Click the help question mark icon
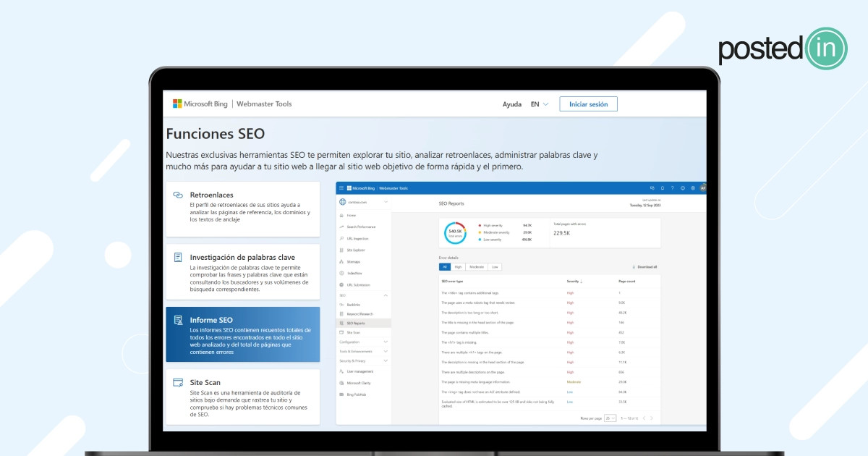The image size is (868, 456). coord(673,188)
